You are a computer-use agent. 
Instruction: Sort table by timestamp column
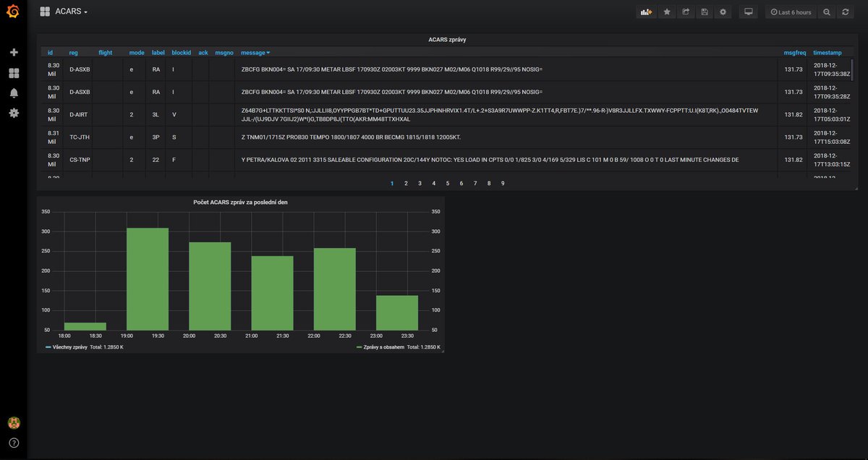827,53
